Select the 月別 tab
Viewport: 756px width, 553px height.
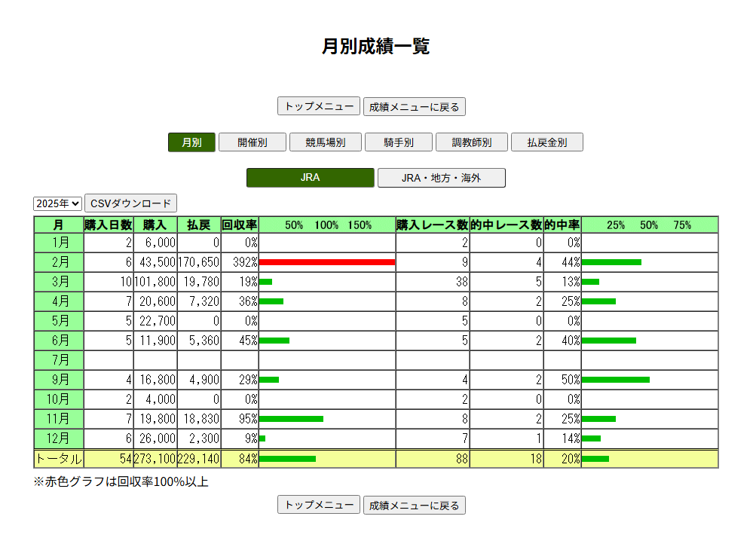pos(191,142)
